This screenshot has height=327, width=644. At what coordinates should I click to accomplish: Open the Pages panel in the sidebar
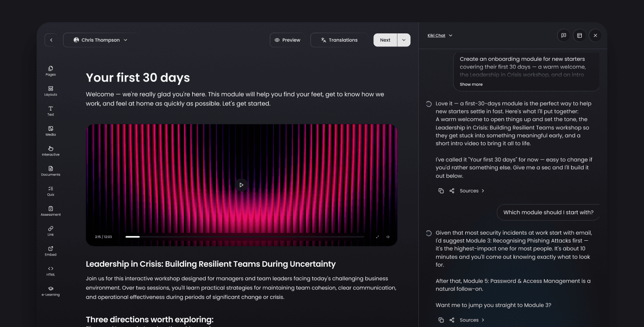pos(51,71)
